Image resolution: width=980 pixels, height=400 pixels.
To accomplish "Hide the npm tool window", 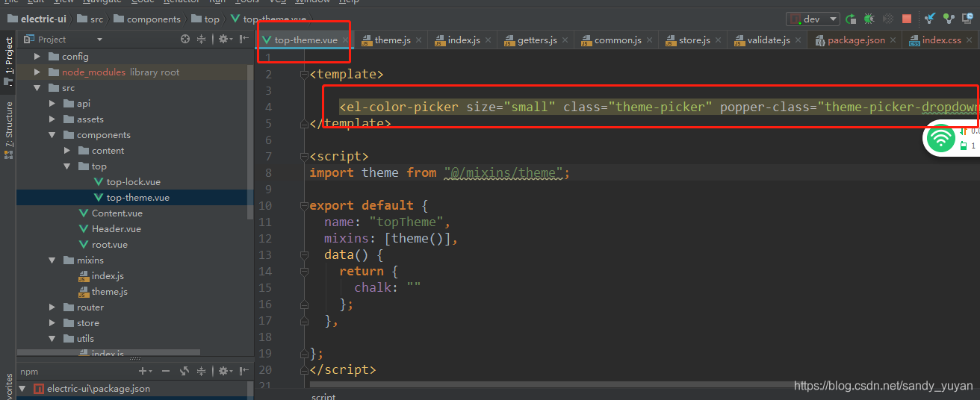I will coord(243,371).
